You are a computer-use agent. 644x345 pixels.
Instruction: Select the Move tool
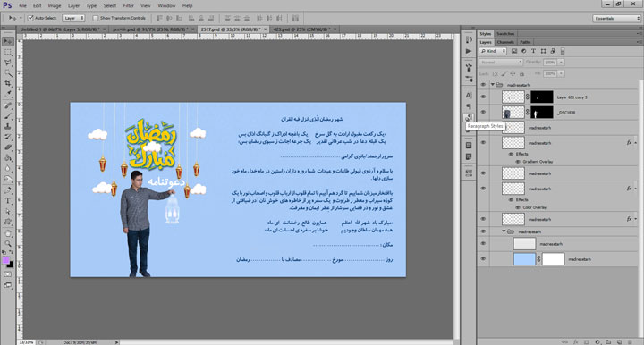tap(8, 41)
